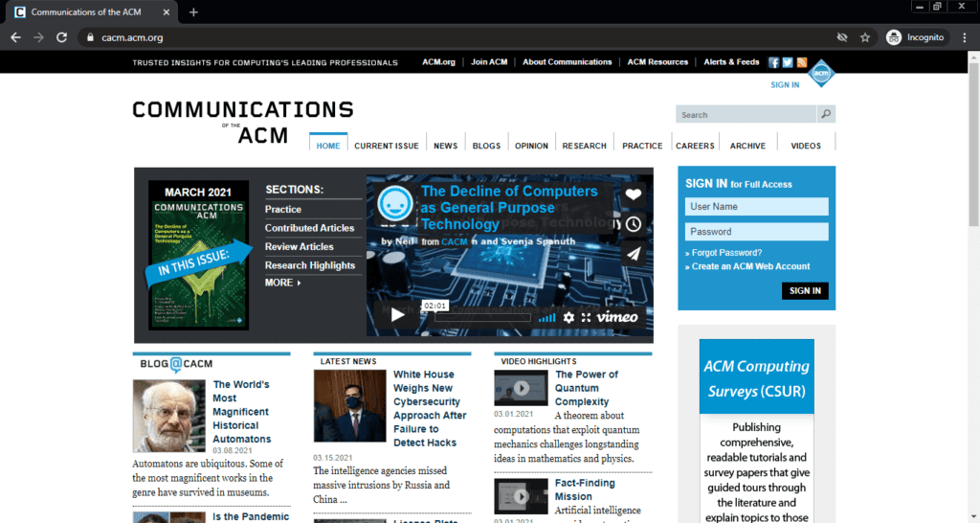The image size is (980, 523).
Task: Open Chrome menu three dots
Action: coord(965,37)
